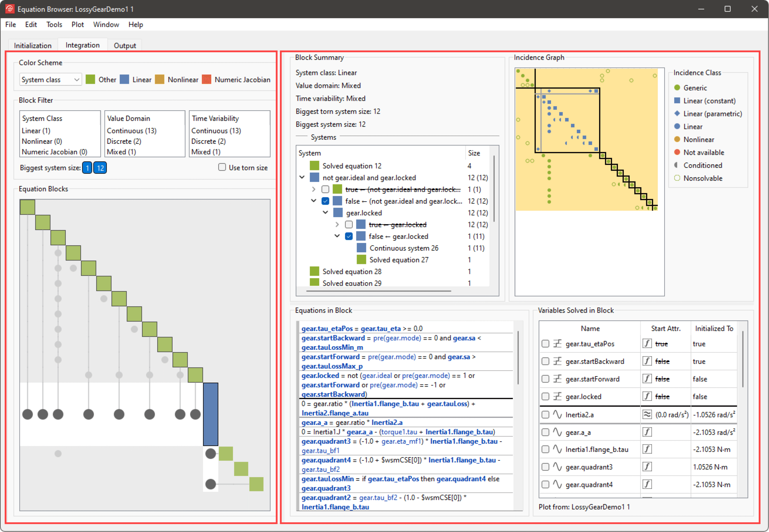Click the System column header

click(381, 153)
